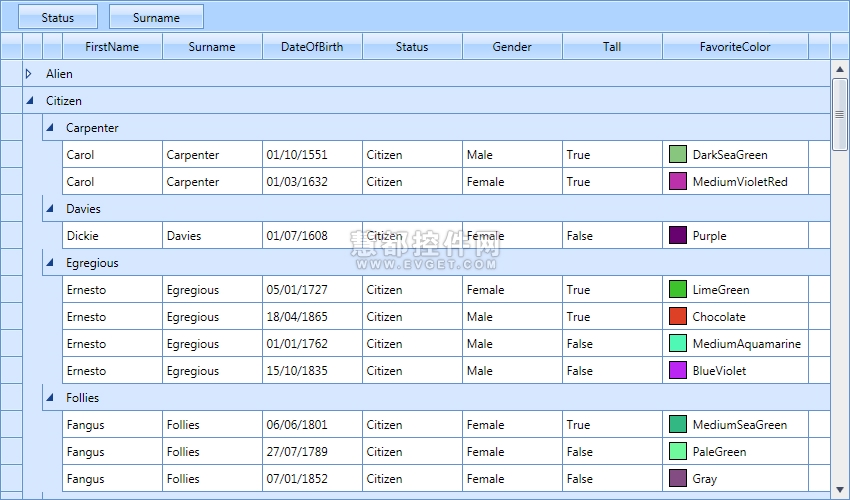Click the Gray color swatch
The width and height of the screenshot is (850, 500).
[x=678, y=478]
